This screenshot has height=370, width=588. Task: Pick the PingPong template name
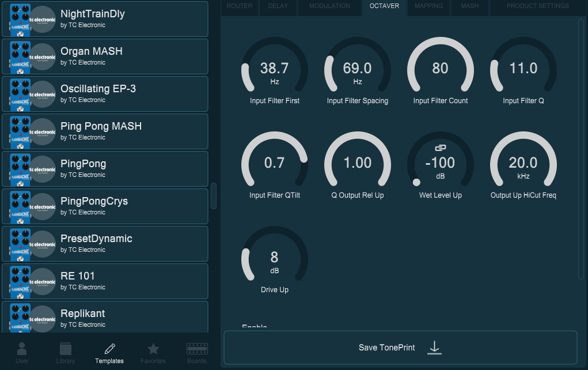(84, 164)
